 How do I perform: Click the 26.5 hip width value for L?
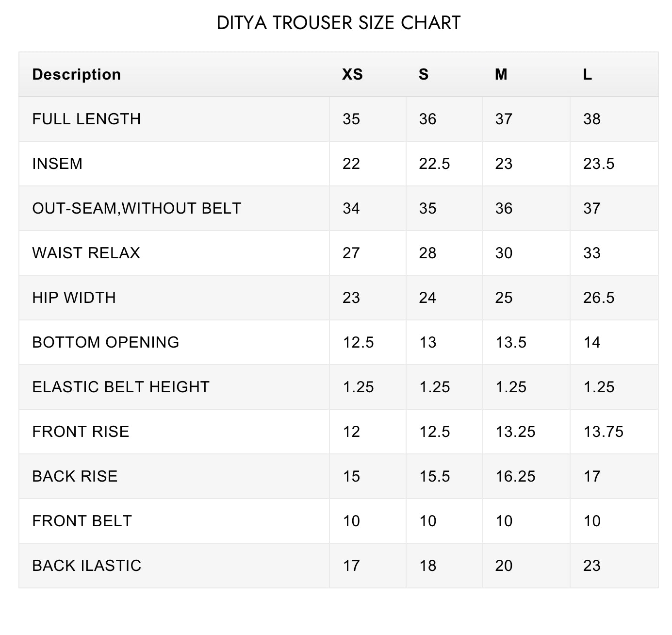(599, 298)
